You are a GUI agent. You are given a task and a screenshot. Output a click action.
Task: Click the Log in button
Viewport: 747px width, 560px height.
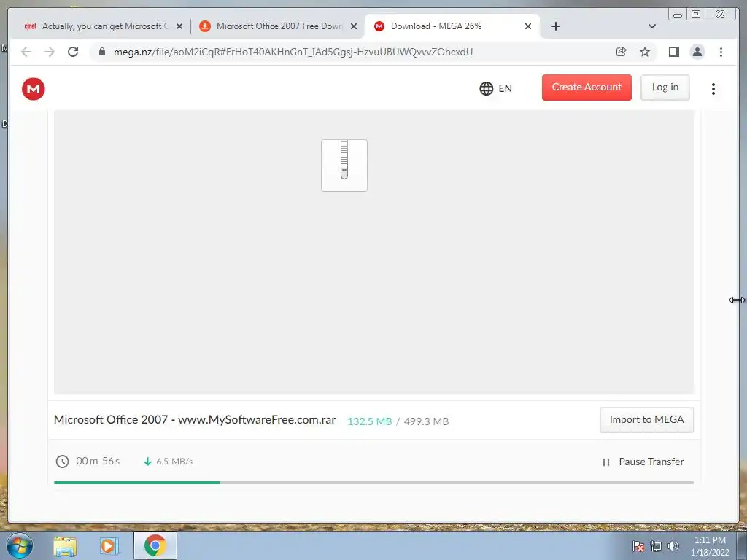[665, 87]
